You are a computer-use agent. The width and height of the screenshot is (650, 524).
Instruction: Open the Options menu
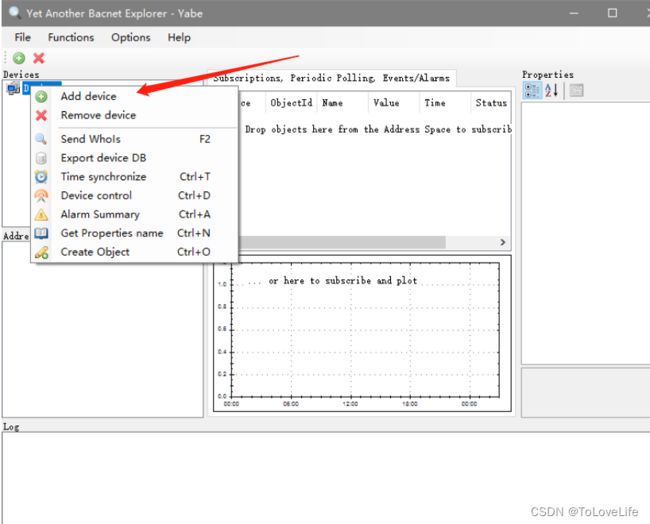[x=131, y=37]
